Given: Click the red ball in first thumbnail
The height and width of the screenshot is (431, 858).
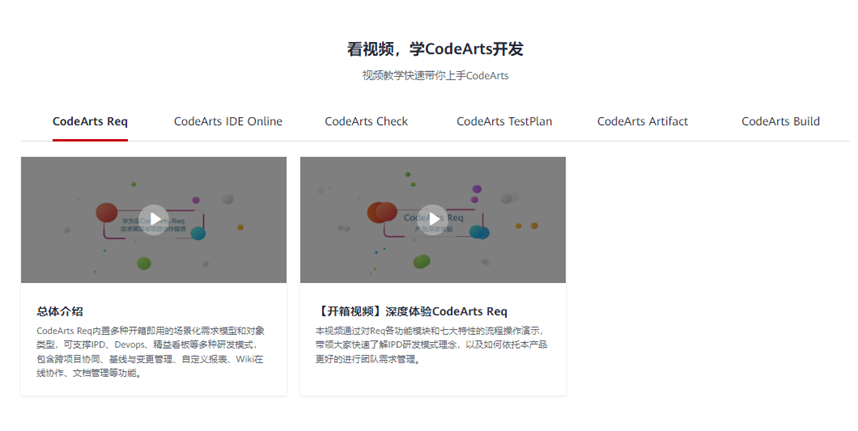Looking at the screenshot, I should [107, 212].
